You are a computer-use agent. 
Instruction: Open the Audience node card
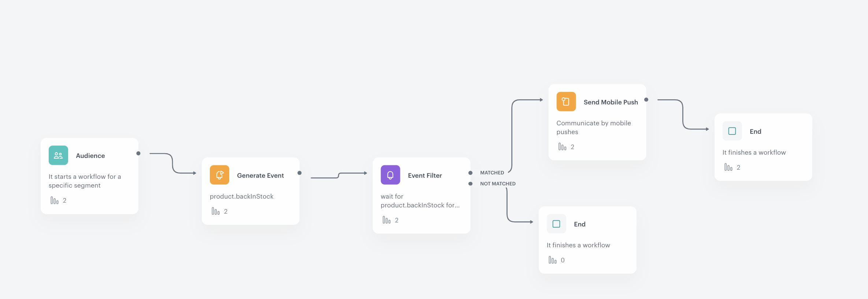[x=89, y=176]
